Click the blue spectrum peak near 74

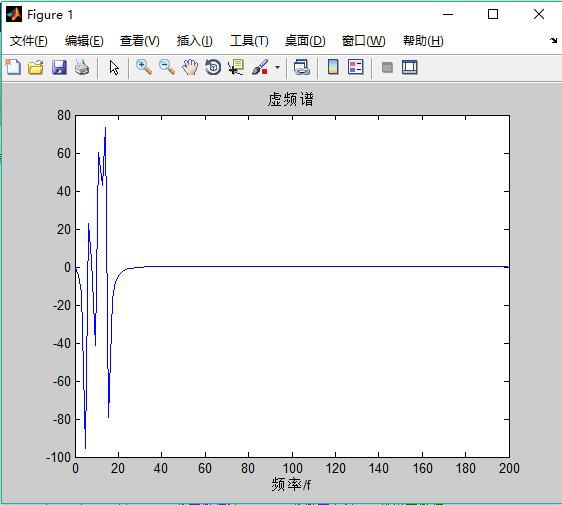(105, 128)
